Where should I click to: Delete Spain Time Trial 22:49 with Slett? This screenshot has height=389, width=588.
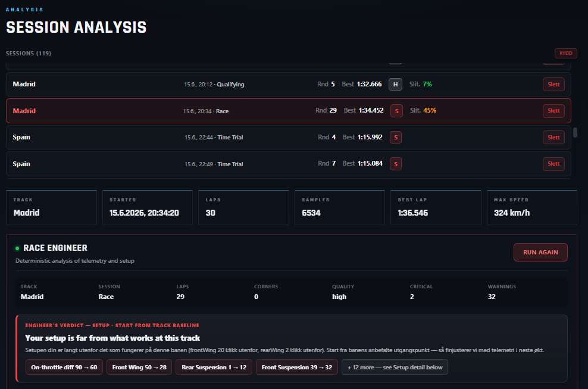pyautogui.click(x=553, y=164)
